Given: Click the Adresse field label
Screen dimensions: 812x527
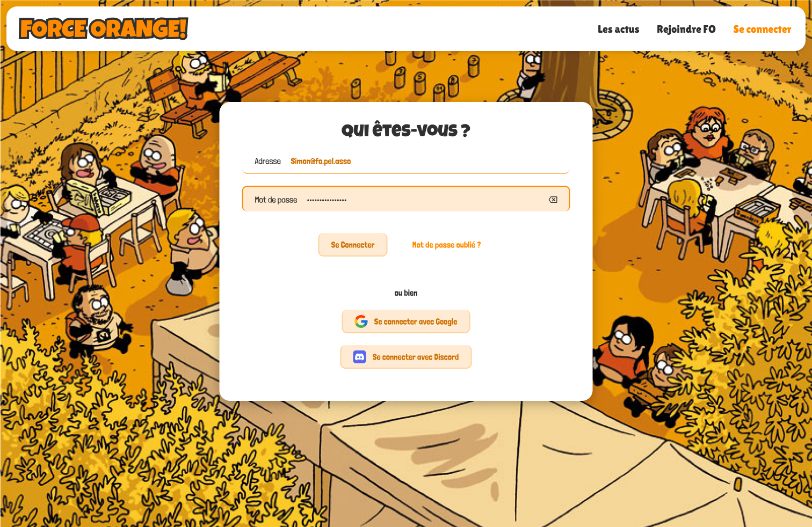Looking at the screenshot, I should tap(267, 161).
